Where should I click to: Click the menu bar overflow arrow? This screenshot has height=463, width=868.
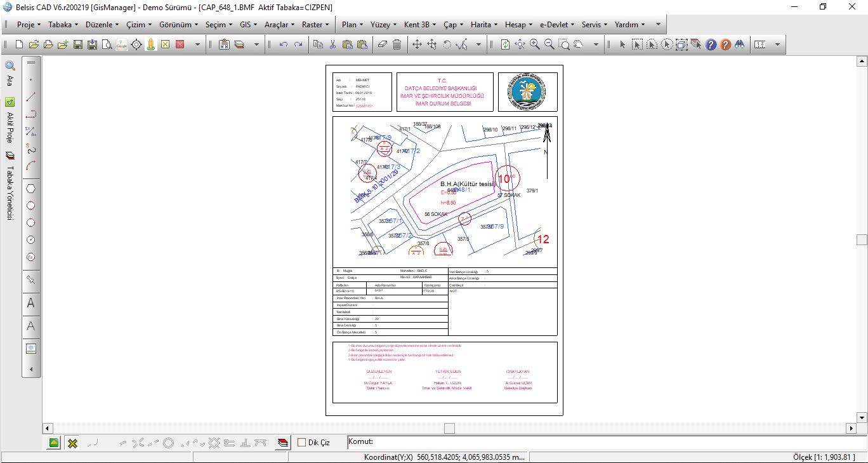tap(659, 25)
